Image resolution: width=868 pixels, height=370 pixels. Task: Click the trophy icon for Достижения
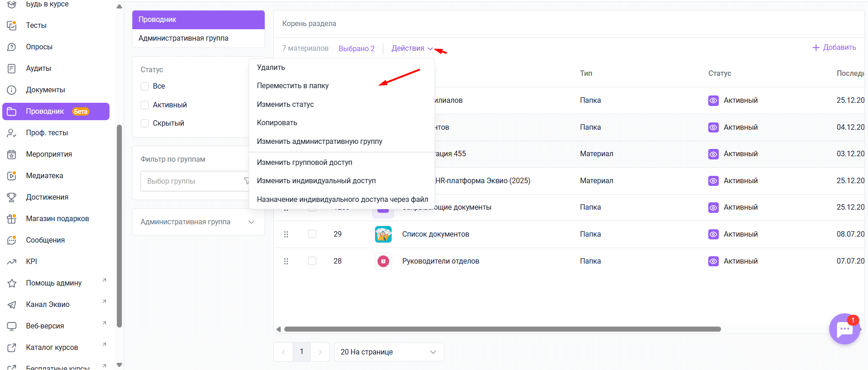pyautogui.click(x=12, y=197)
